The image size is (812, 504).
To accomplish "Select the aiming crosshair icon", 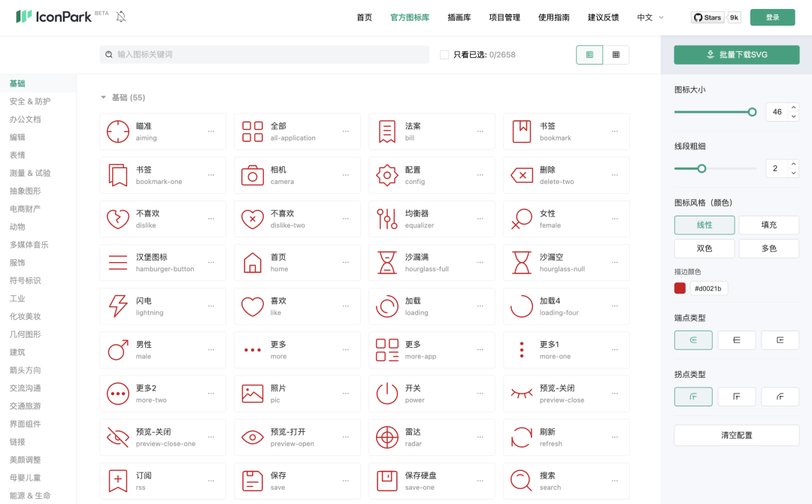I will pos(117,131).
